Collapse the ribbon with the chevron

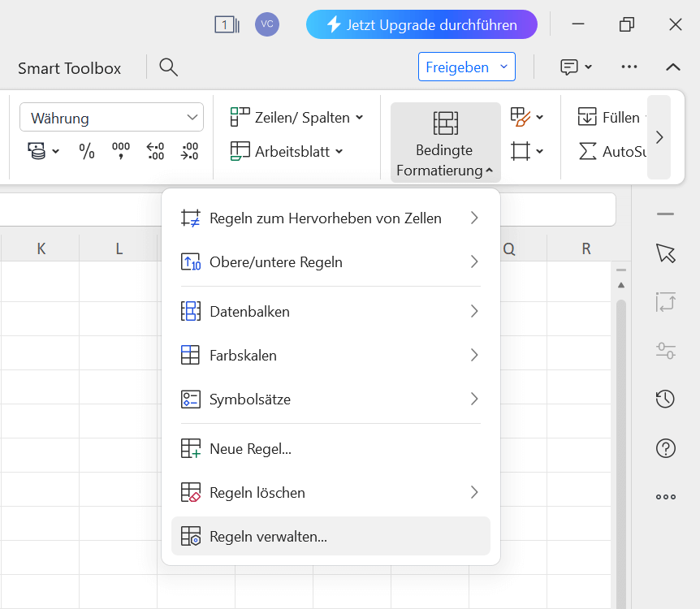click(x=673, y=67)
